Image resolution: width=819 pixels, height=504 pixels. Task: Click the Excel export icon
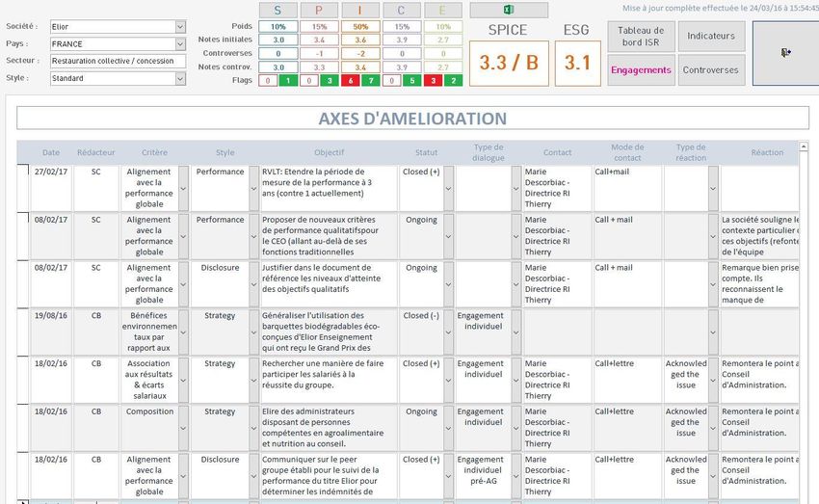pyautogui.click(x=508, y=10)
